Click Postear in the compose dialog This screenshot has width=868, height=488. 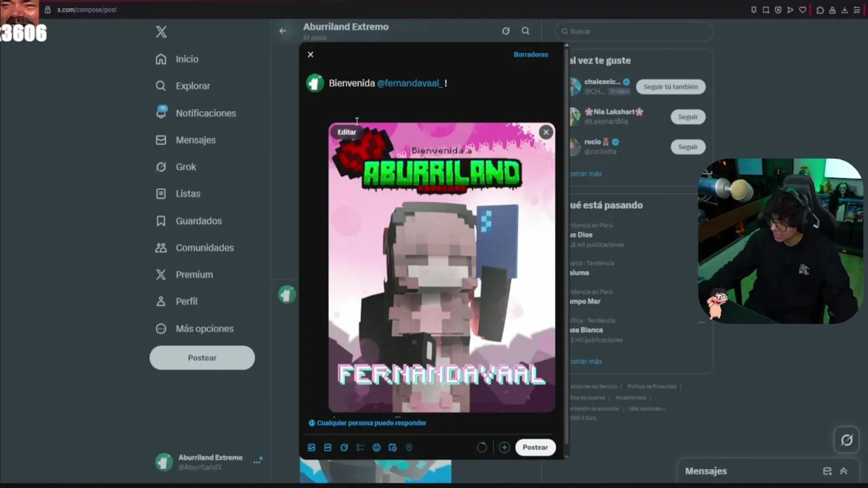coord(535,447)
